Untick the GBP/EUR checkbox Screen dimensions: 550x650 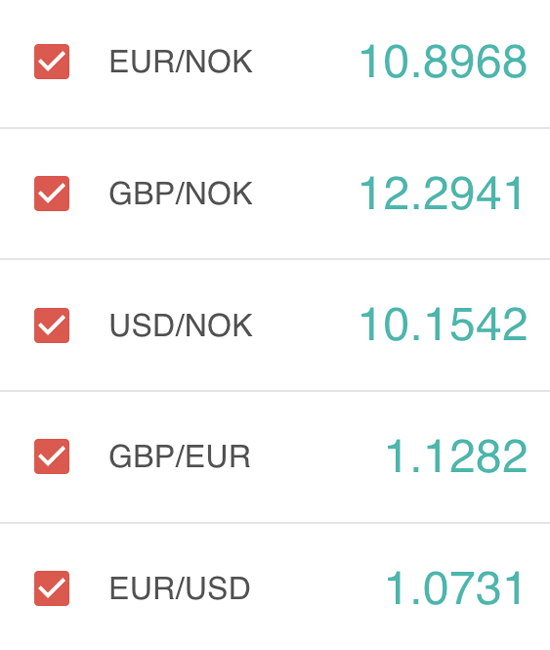(x=51, y=456)
